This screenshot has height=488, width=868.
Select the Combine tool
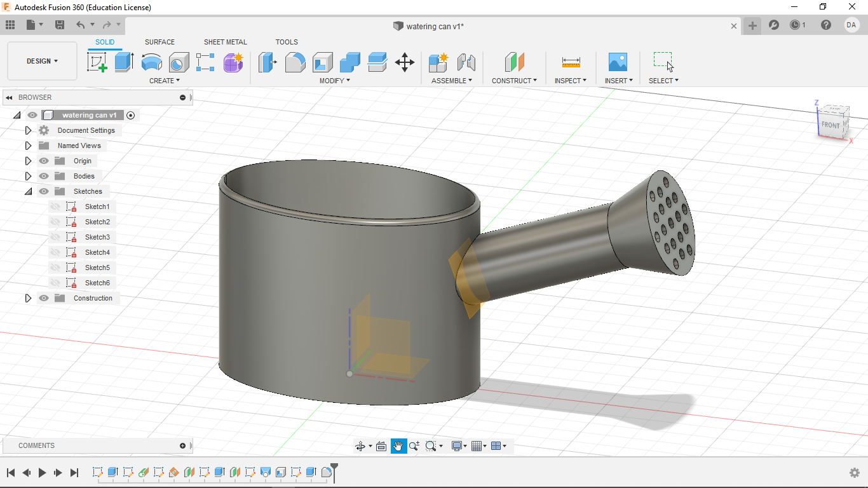pyautogui.click(x=350, y=62)
